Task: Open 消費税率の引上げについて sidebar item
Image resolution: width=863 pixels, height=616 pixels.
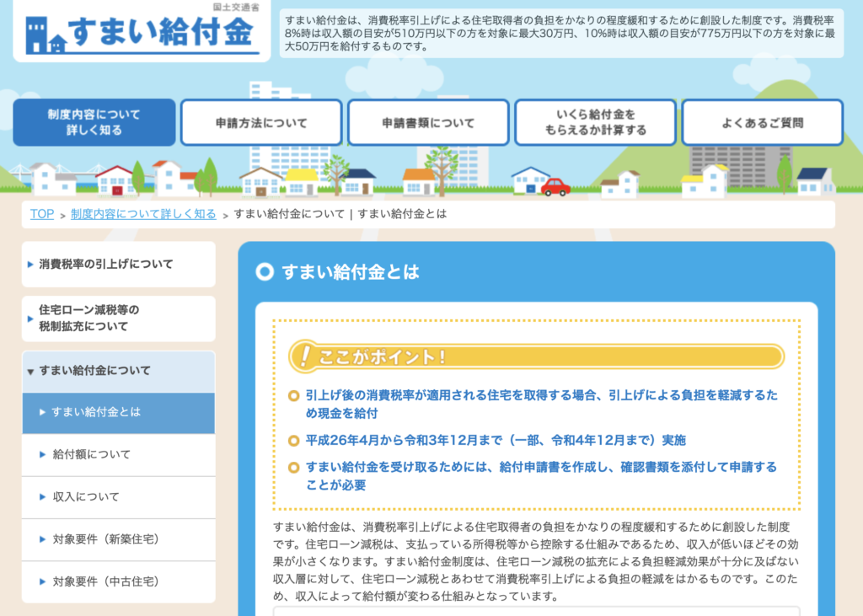Action: pyautogui.click(x=118, y=265)
